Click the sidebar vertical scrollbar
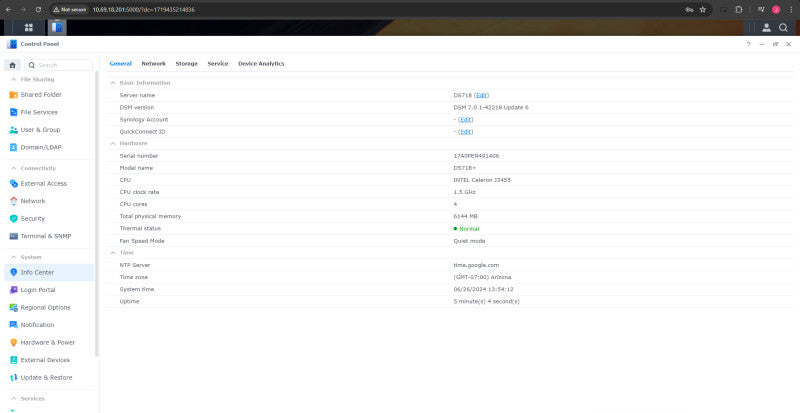This screenshot has height=413, width=800. click(97, 214)
